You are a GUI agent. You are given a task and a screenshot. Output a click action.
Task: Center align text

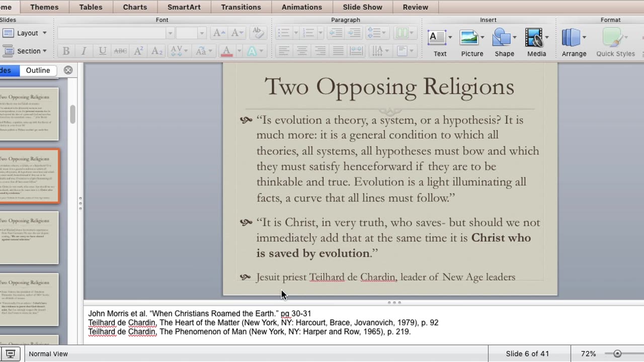pos(302,51)
